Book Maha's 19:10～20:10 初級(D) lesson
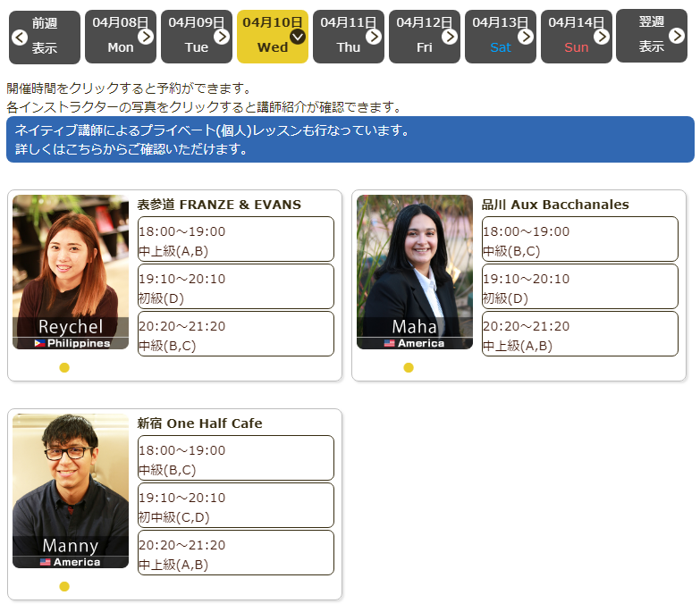The width and height of the screenshot is (700, 612). 579,287
